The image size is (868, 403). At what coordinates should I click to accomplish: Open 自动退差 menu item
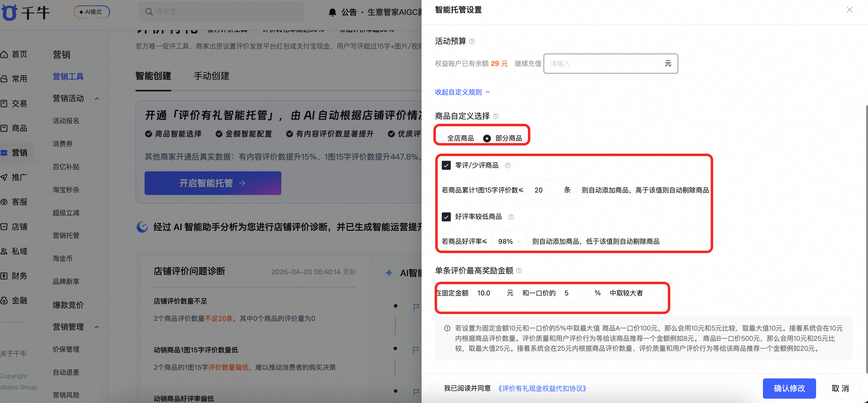pyautogui.click(x=66, y=372)
